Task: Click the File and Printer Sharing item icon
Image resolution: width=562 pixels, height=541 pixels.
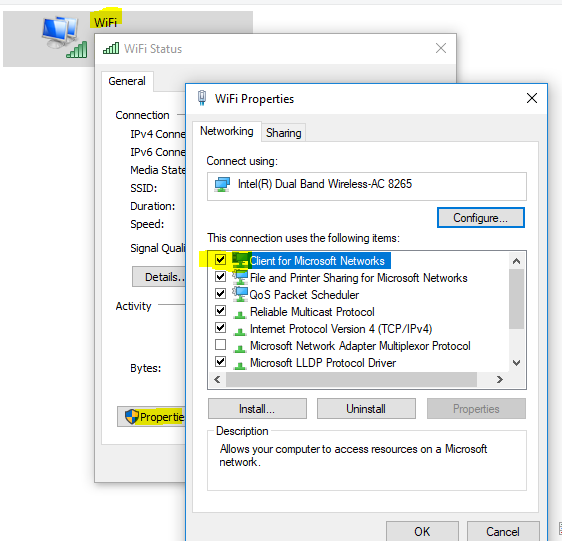Action: click(240, 277)
